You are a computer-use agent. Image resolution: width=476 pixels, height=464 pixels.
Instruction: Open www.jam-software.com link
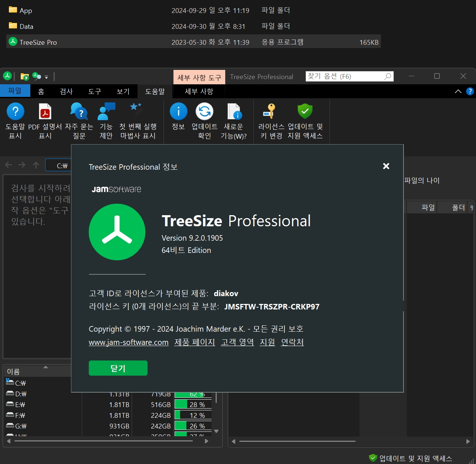129,342
